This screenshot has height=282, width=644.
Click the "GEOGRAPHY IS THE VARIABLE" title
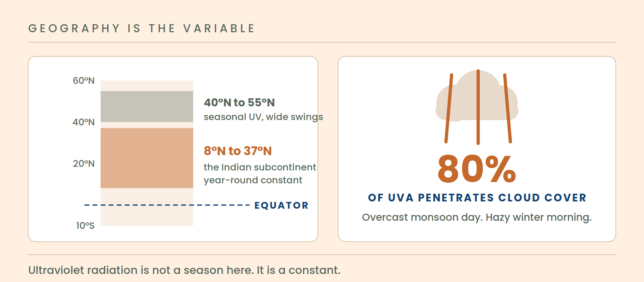click(x=142, y=28)
